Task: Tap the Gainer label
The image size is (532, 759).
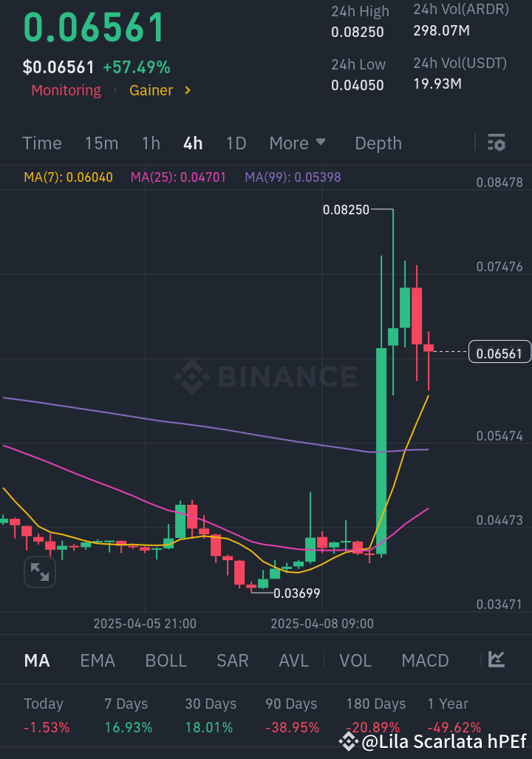Action: pos(151,90)
